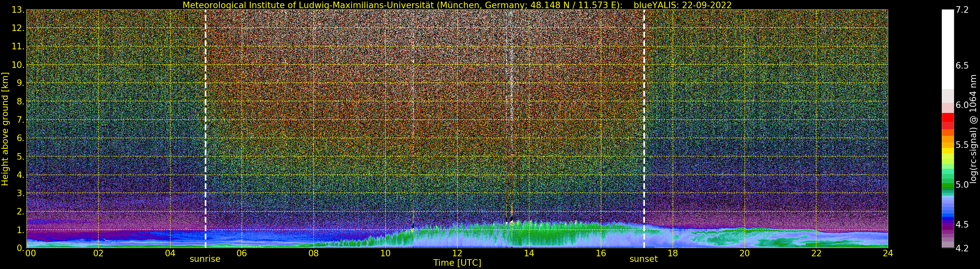The width and height of the screenshot is (980, 269).
Task: Click the time axis tick '22'
Action: (816, 253)
